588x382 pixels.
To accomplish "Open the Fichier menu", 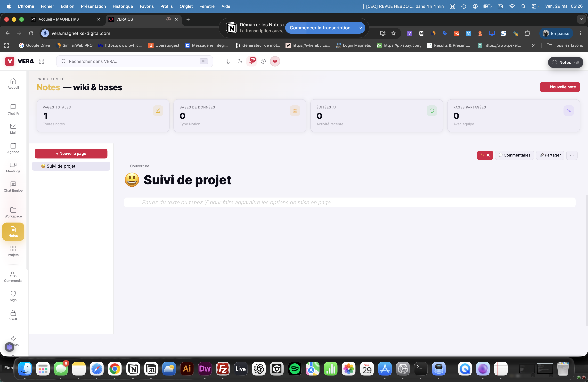I will point(47,6).
